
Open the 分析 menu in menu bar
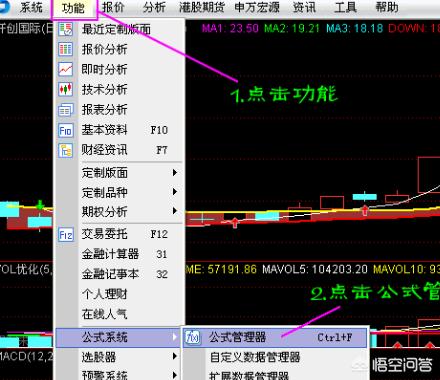154,7
